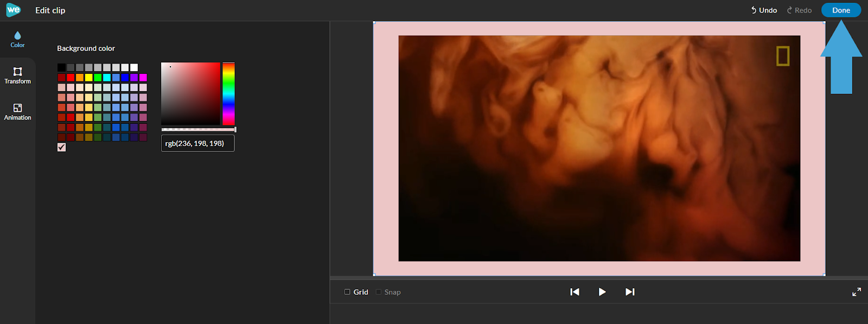Open the Animation tab
The width and height of the screenshot is (868, 324).
tap(17, 112)
